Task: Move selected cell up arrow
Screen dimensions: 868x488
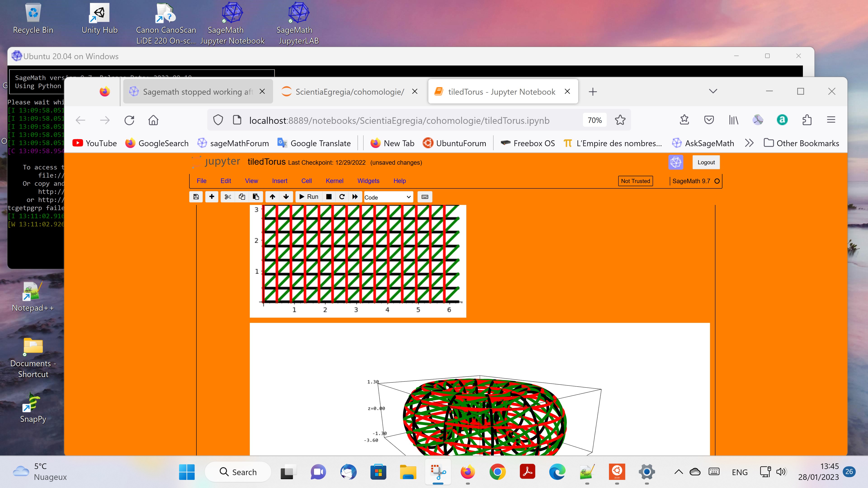Action: [272, 197]
